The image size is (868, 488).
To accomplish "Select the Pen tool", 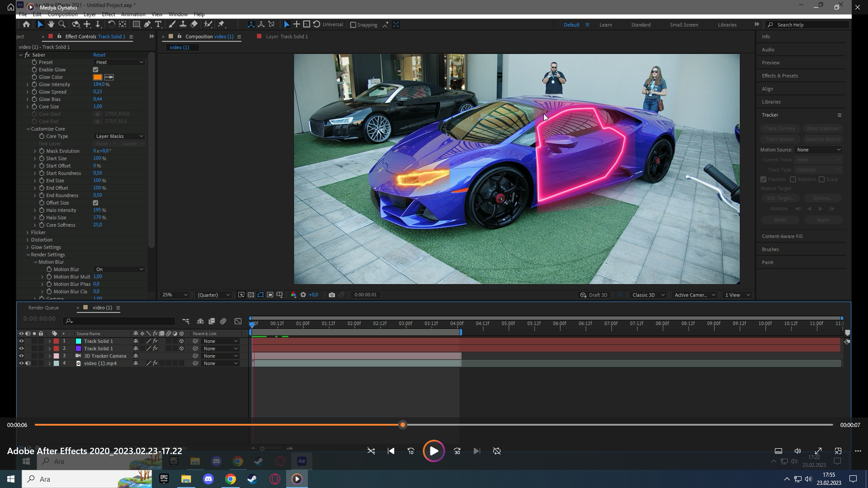I will click(x=147, y=24).
